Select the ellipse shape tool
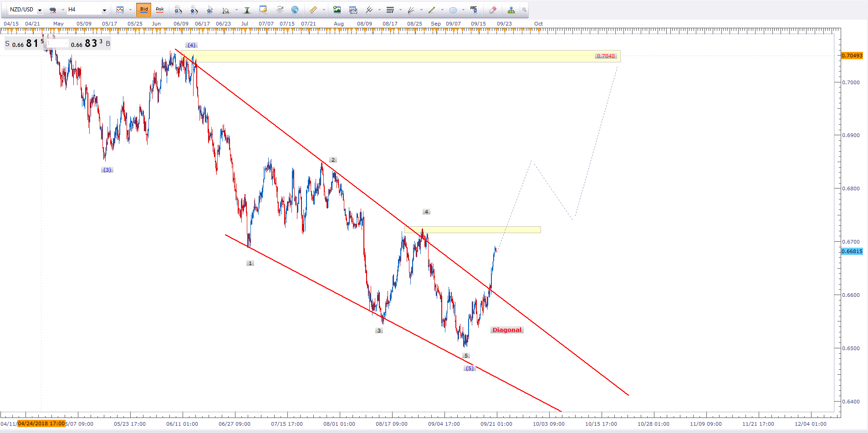 (453, 10)
